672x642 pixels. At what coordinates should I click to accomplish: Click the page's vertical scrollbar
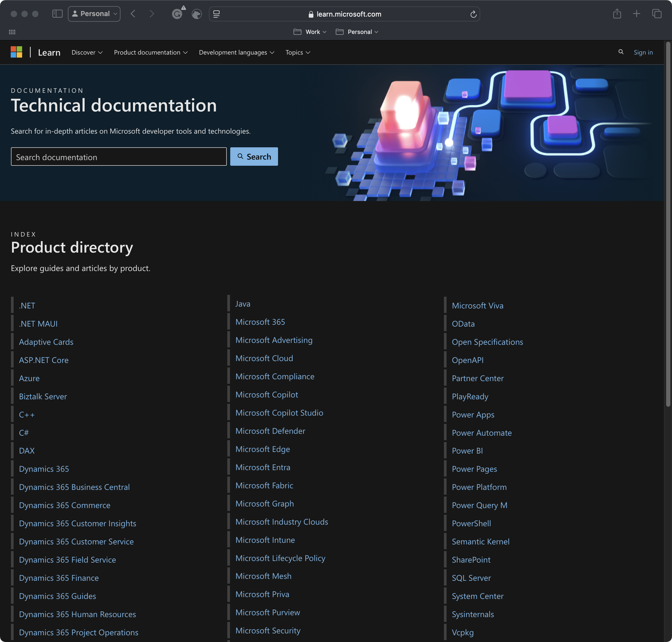(x=668, y=224)
